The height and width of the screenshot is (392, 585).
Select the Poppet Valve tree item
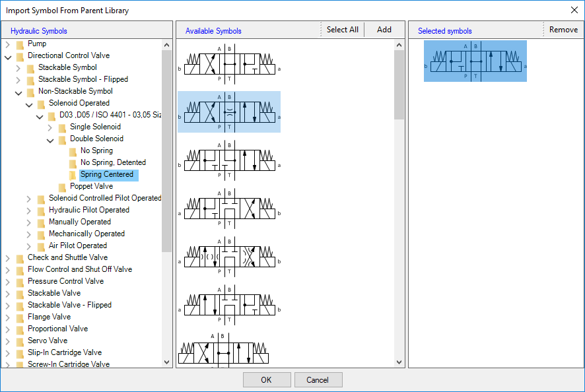(x=91, y=186)
